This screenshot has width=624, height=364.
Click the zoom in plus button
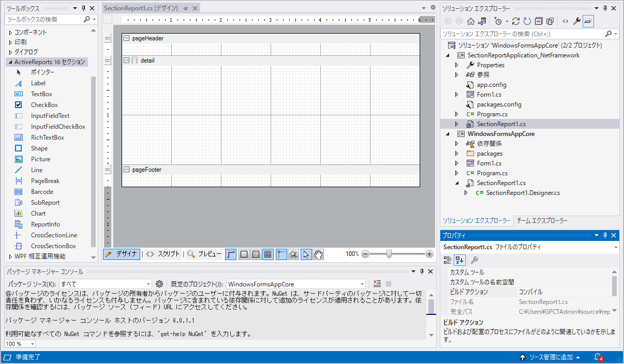pos(429,254)
